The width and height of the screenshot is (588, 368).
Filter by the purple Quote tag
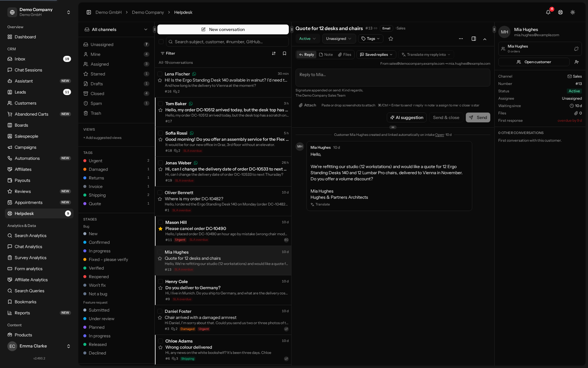(x=116, y=204)
